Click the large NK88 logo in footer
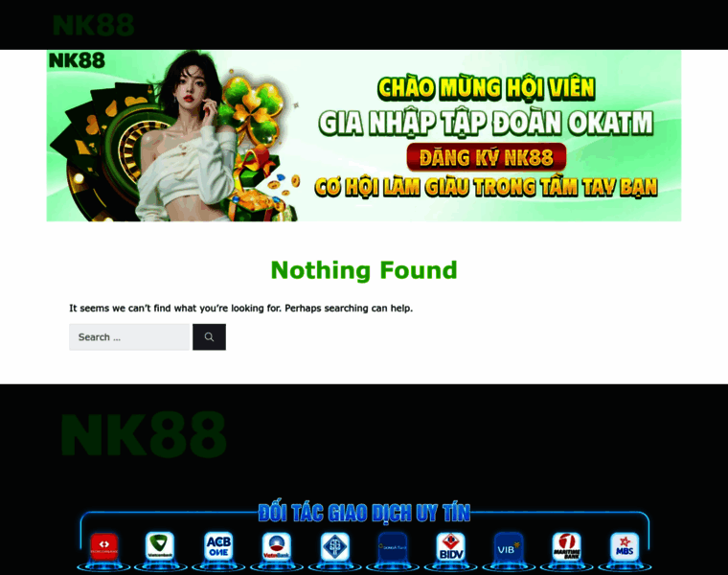 (144, 435)
